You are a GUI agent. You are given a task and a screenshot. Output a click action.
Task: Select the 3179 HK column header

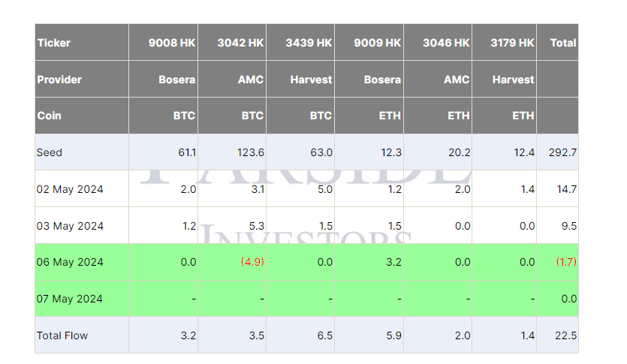505,42
